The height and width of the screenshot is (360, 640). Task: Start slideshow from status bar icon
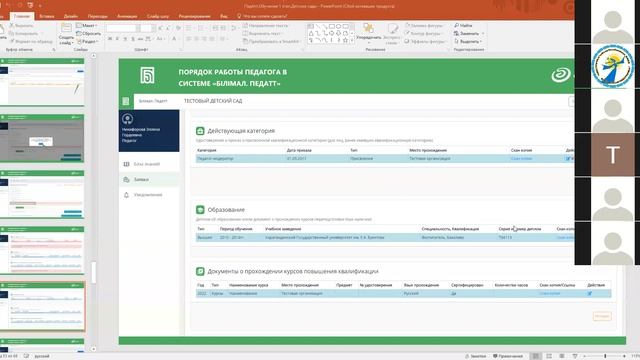[575, 356]
